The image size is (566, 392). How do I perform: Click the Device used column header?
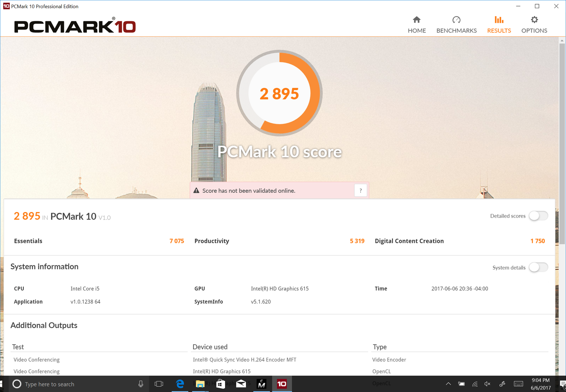point(210,347)
